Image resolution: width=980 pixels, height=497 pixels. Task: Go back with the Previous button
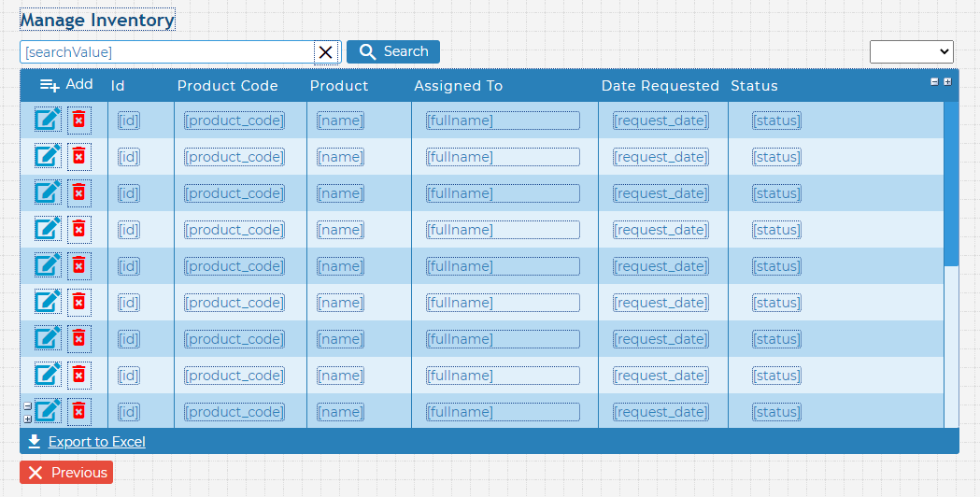66,472
